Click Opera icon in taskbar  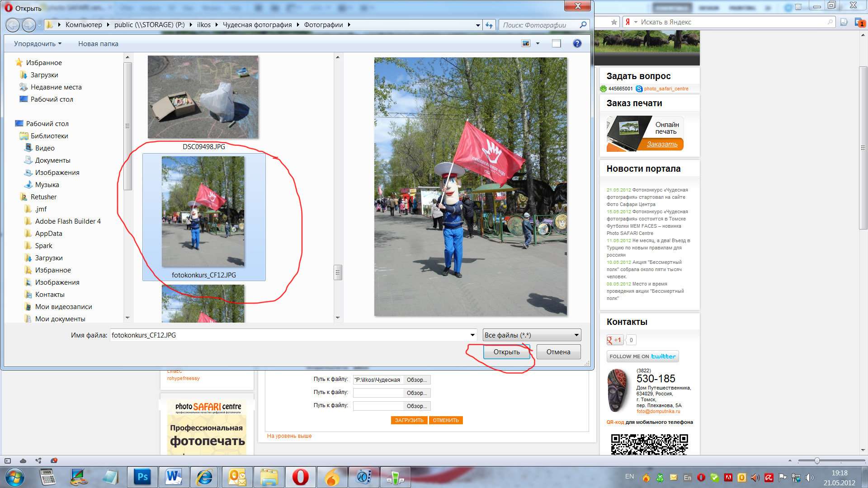[300, 477]
